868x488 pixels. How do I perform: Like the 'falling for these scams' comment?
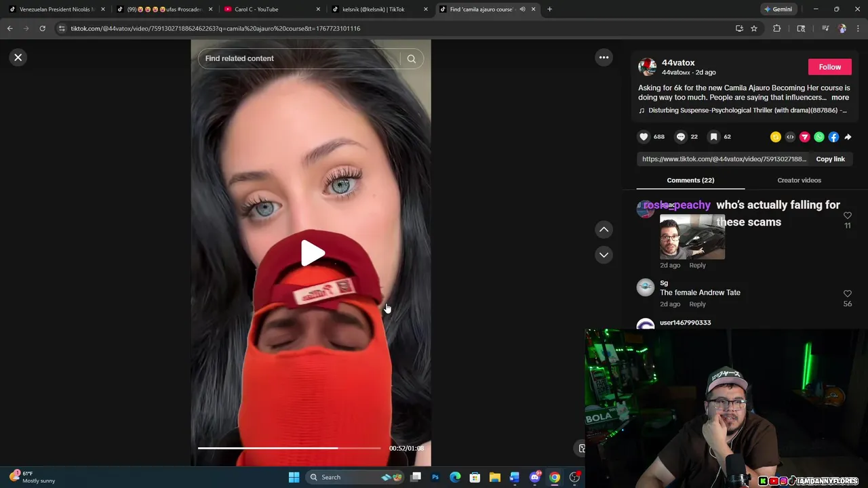point(847,216)
